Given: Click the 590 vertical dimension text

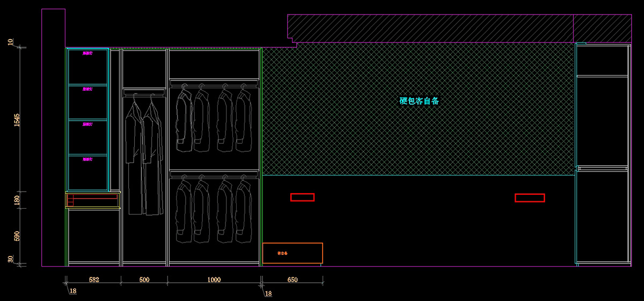Looking at the screenshot, I should click(x=17, y=237).
